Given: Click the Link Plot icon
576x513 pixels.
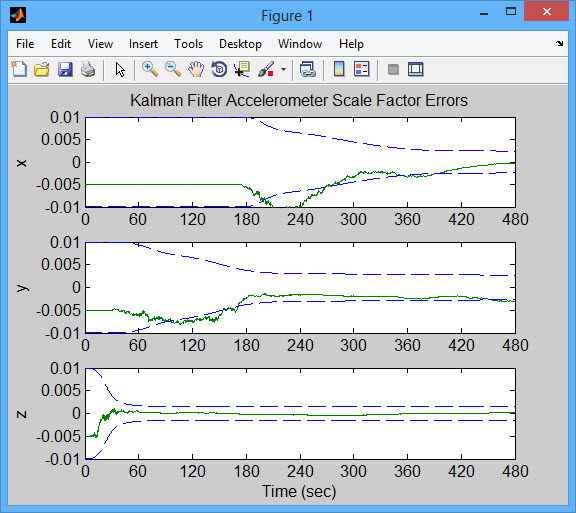Looking at the screenshot, I should click(307, 69).
